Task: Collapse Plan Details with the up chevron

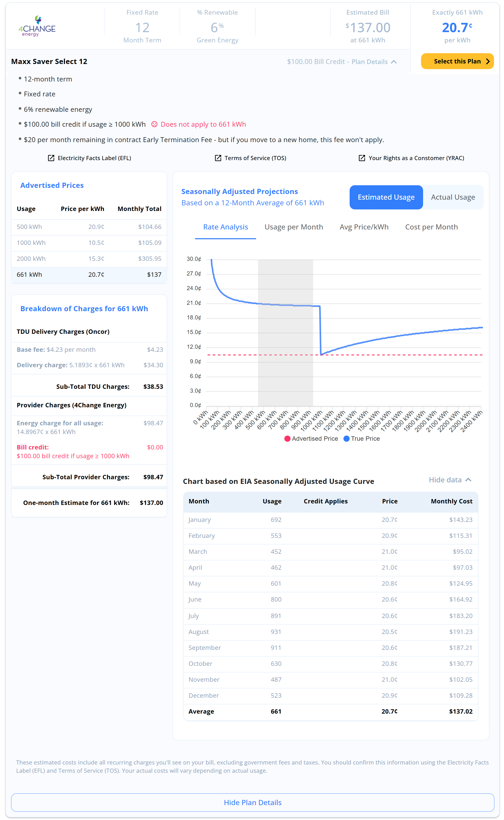Action: (x=394, y=62)
